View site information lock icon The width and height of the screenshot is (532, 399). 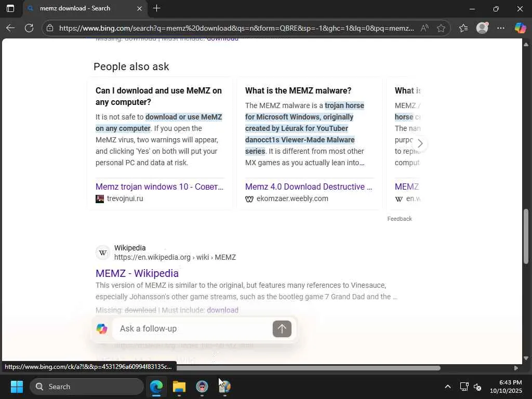(50, 28)
